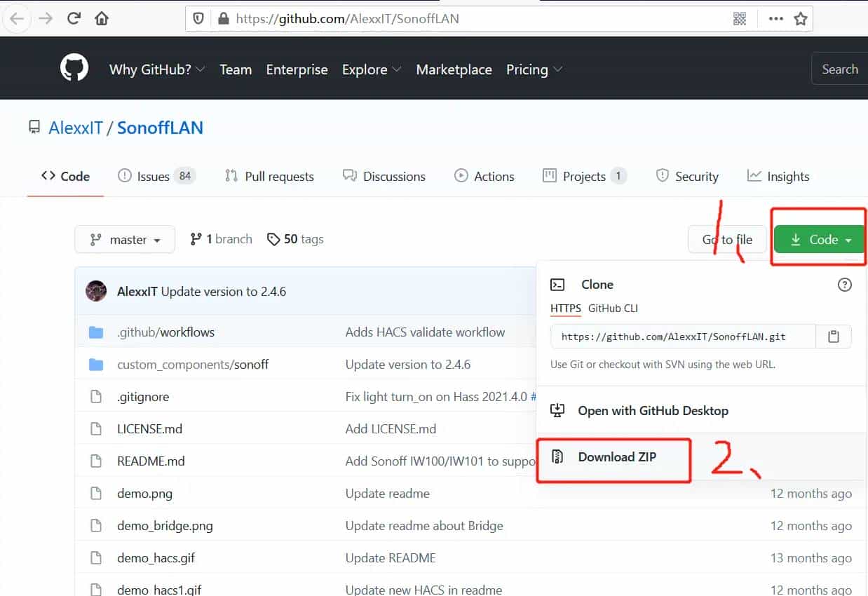Click commit message Update readme about Bridge
The width and height of the screenshot is (868, 596).
coord(424,526)
